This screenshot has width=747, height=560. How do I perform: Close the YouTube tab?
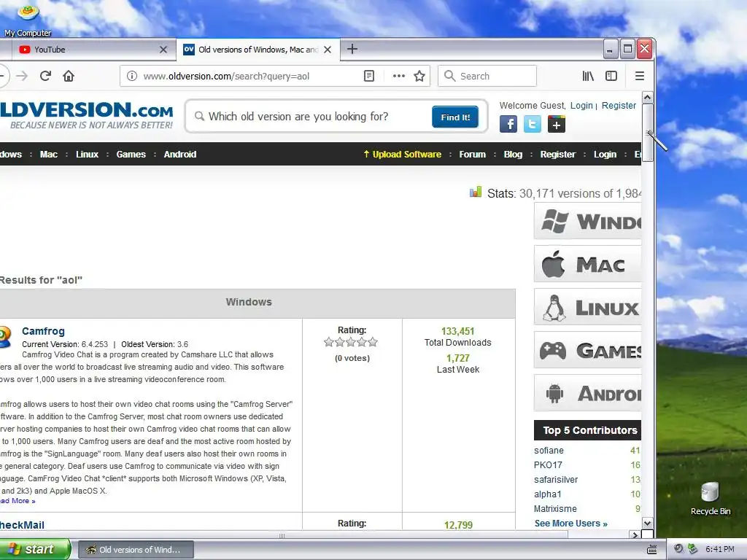(163, 50)
